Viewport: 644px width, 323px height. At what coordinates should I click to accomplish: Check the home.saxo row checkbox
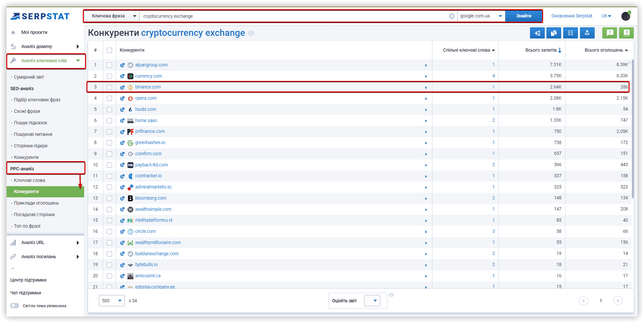pos(109,121)
